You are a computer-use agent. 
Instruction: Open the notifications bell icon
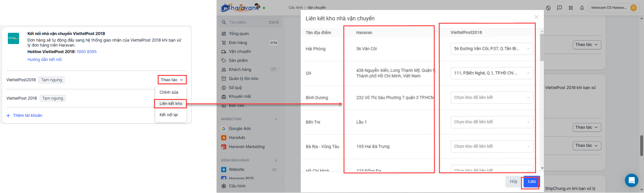click(582, 8)
